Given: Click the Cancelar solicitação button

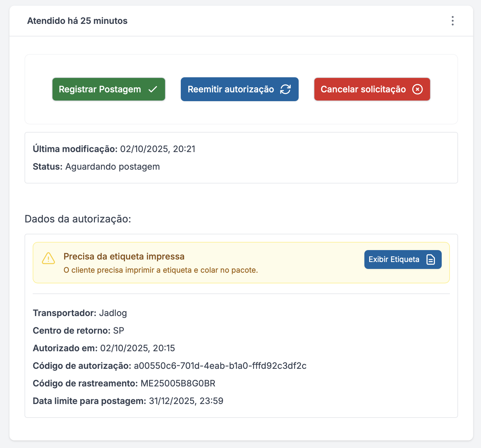Looking at the screenshot, I should coord(372,89).
